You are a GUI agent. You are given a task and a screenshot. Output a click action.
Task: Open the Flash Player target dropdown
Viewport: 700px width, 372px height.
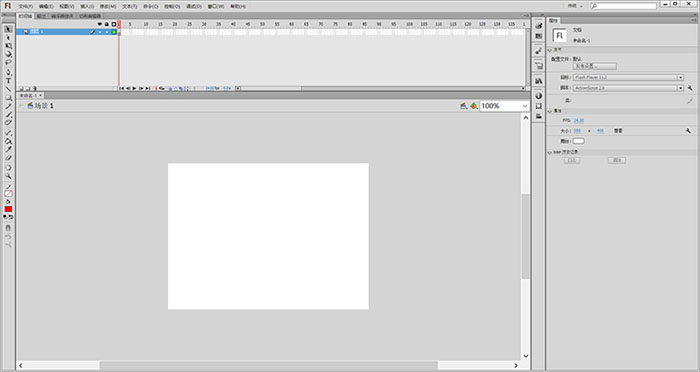tap(628, 78)
